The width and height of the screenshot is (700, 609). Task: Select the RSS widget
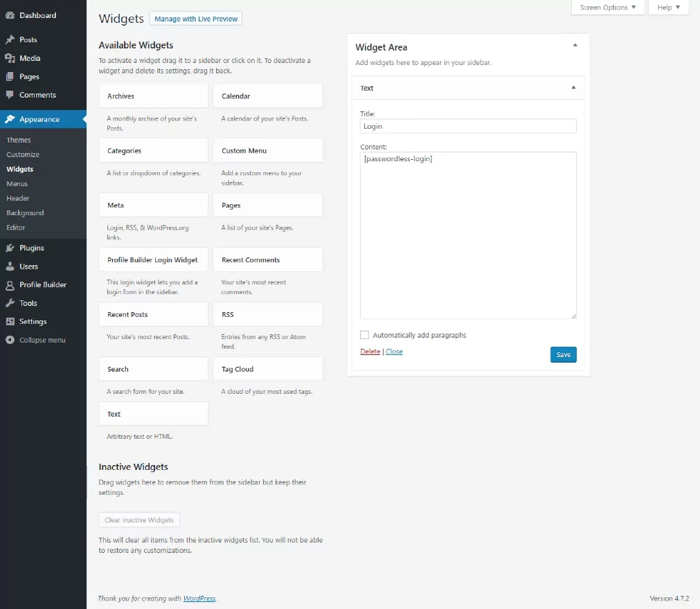pyautogui.click(x=268, y=315)
